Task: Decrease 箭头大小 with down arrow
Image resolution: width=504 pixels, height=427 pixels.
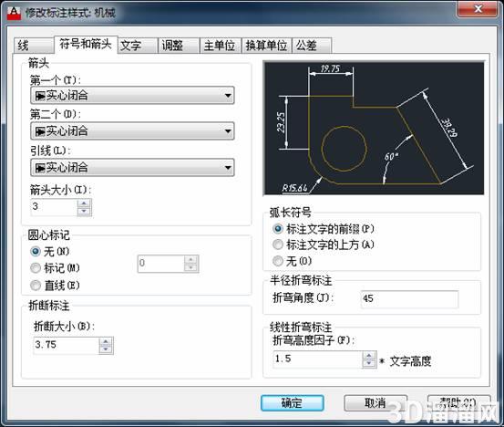Action: click(x=85, y=211)
